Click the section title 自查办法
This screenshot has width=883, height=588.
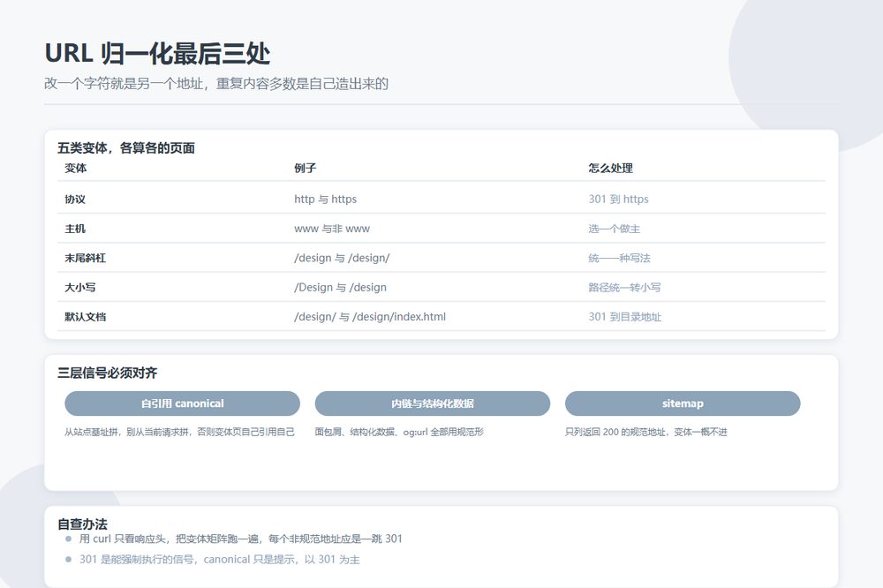(x=82, y=524)
